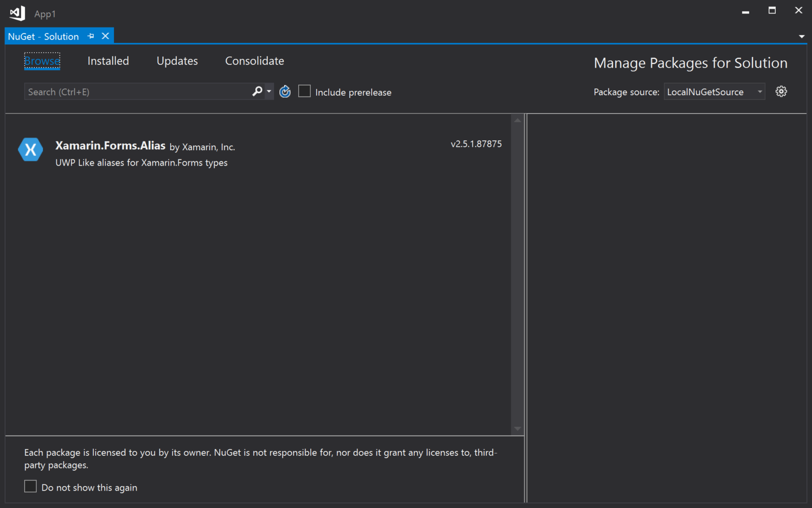Close the NuGet - Solution tab

[x=105, y=36]
